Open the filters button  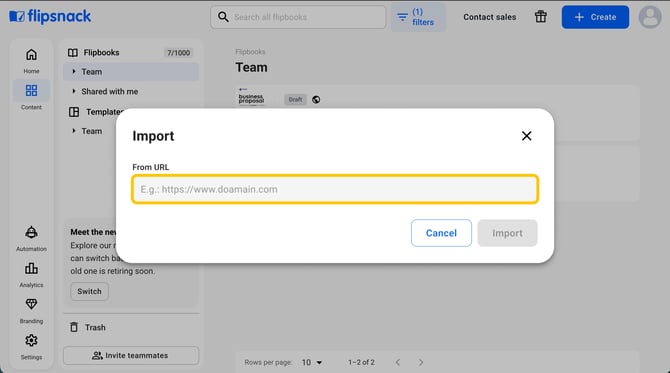point(418,17)
